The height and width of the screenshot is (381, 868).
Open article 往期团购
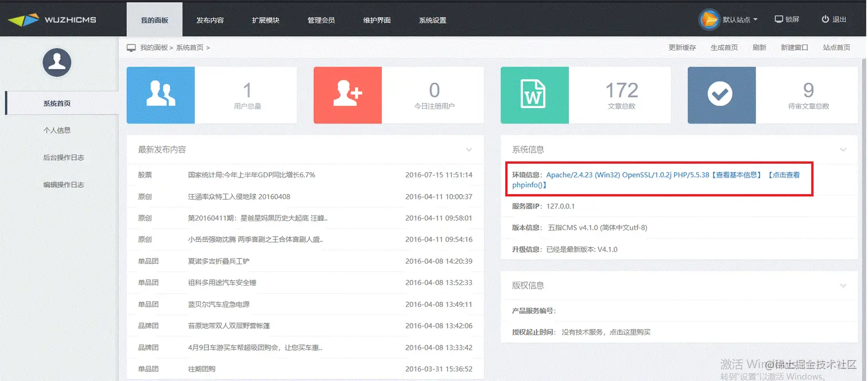(x=201, y=369)
